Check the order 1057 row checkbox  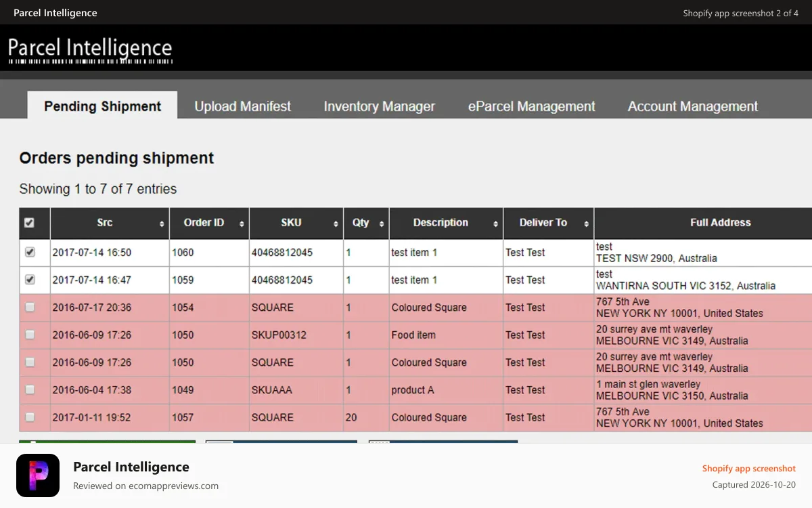coord(30,417)
